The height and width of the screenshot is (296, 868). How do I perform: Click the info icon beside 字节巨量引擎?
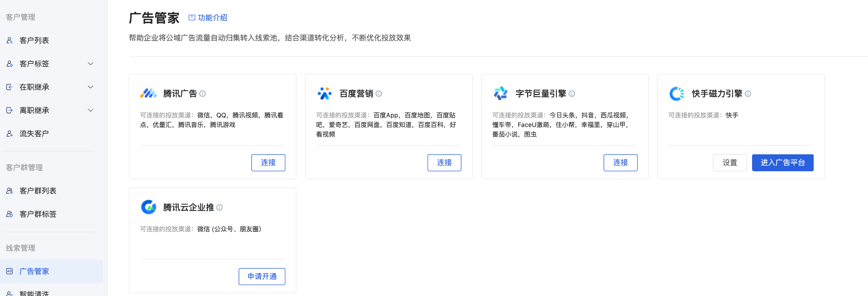(x=572, y=94)
